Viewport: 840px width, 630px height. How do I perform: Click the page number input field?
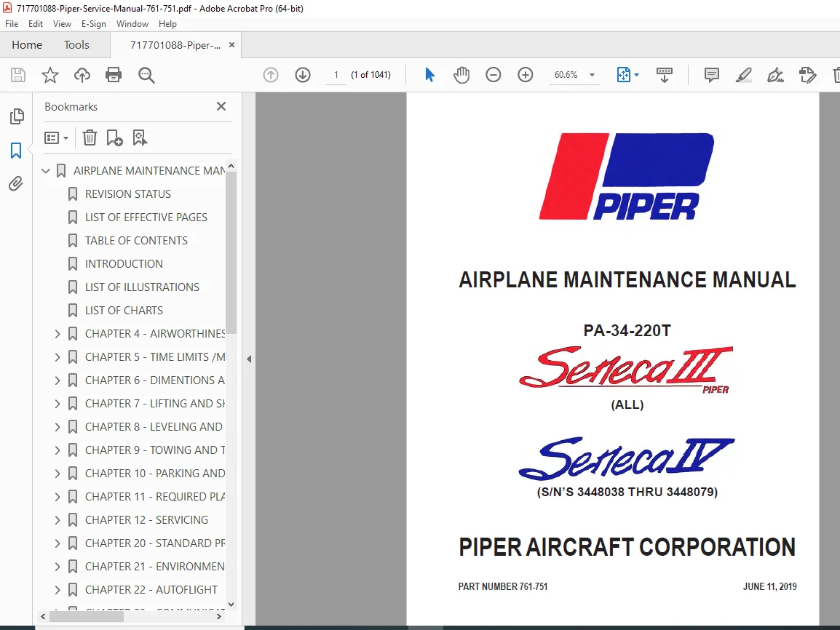(x=336, y=75)
